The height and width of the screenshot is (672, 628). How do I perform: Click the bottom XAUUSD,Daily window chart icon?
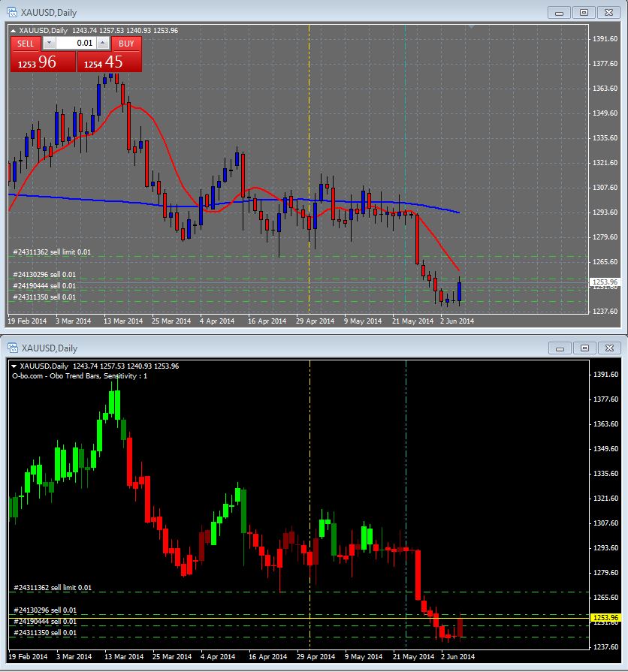(x=13, y=348)
